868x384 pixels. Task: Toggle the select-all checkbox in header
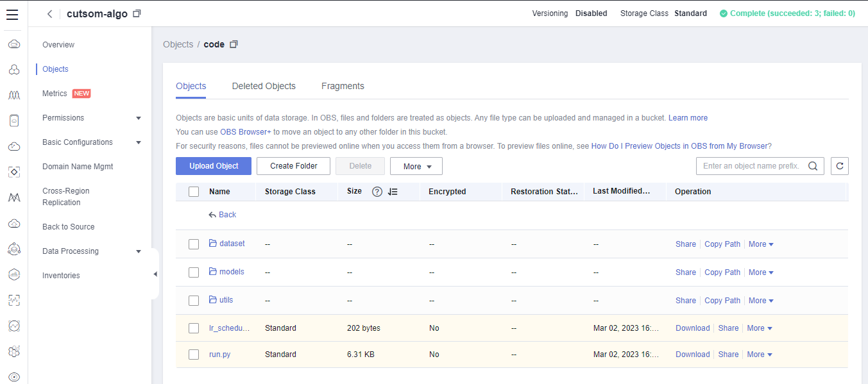pyautogui.click(x=194, y=192)
